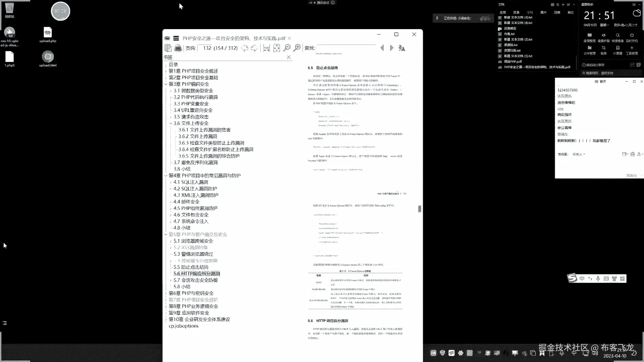Toggle the hamburger menu in PDF viewer

(176, 38)
